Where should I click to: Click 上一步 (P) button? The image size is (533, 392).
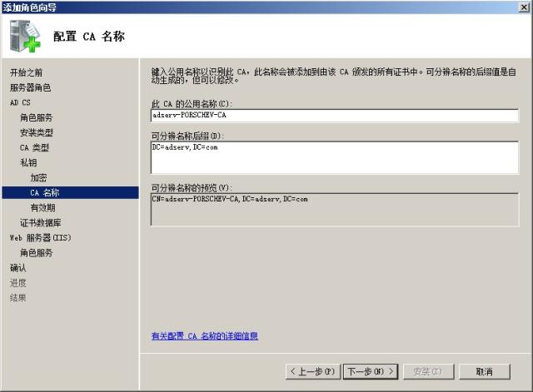(x=313, y=372)
